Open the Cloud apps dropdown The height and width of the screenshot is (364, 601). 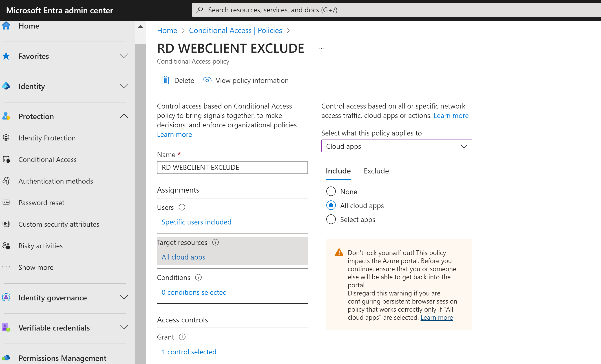(x=396, y=146)
